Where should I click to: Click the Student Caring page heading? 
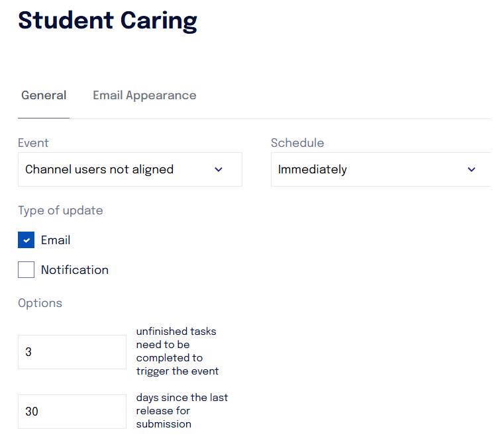pos(108,21)
